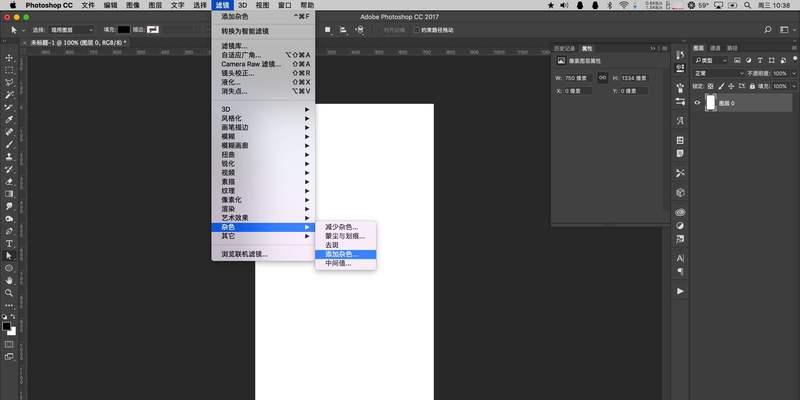Open the path alignment dropdown icon
Image resolution: width=800 pixels, height=400 pixels.
click(x=343, y=30)
